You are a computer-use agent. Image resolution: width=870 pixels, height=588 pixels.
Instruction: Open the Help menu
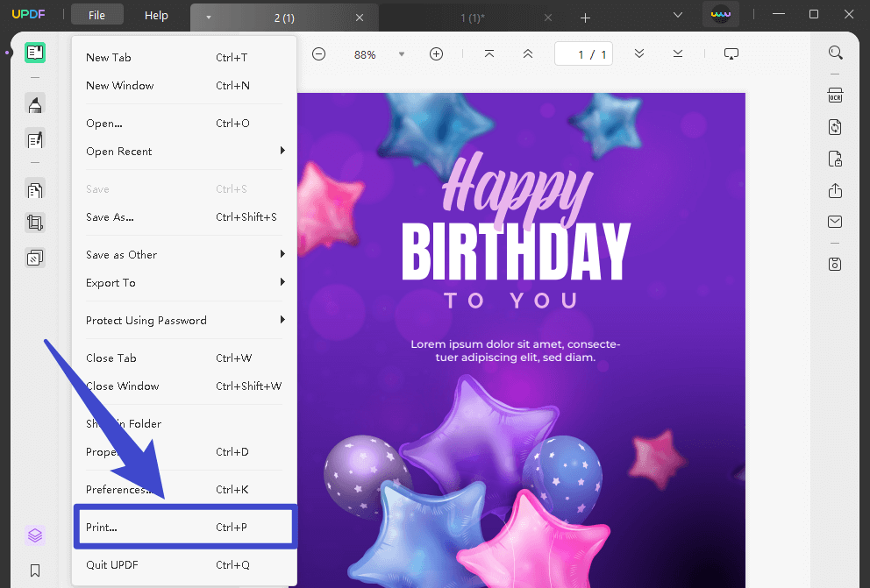tap(156, 15)
